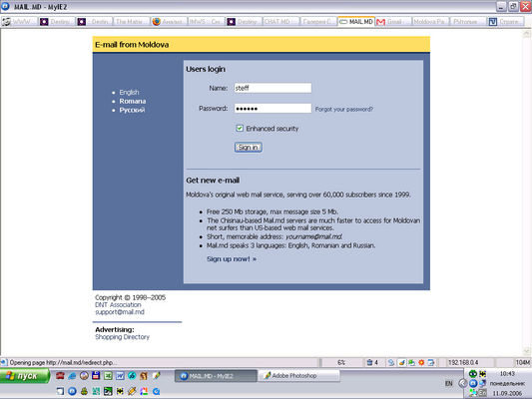Switch page language to Romana
Image resolution: width=532 pixels, height=399 pixels.
(x=133, y=101)
